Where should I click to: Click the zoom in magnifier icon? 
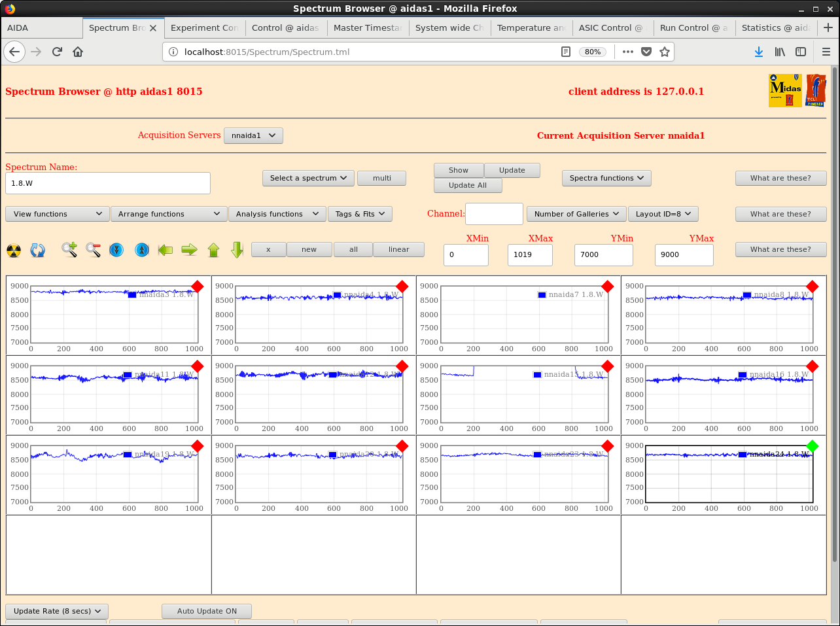point(69,250)
